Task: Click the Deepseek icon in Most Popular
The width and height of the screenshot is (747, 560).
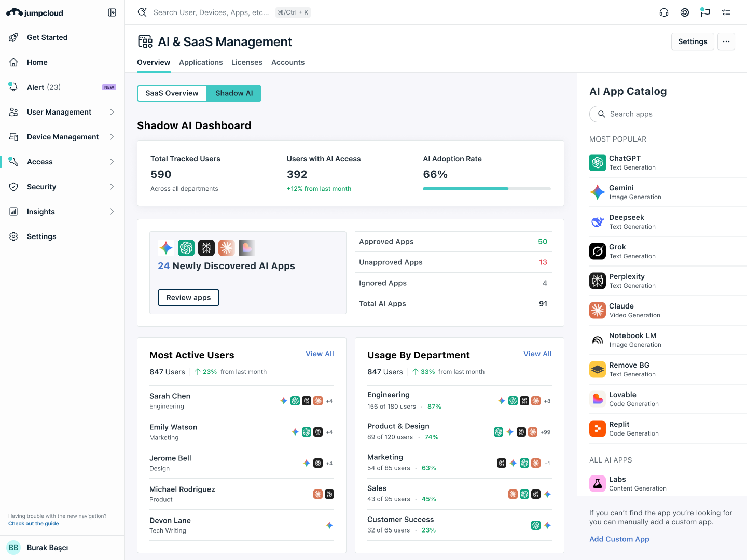Action: pyautogui.click(x=598, y=221)
